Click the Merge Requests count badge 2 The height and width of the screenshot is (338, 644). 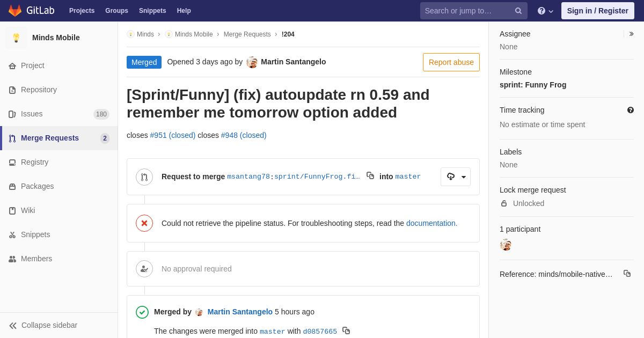coord(105,138)
